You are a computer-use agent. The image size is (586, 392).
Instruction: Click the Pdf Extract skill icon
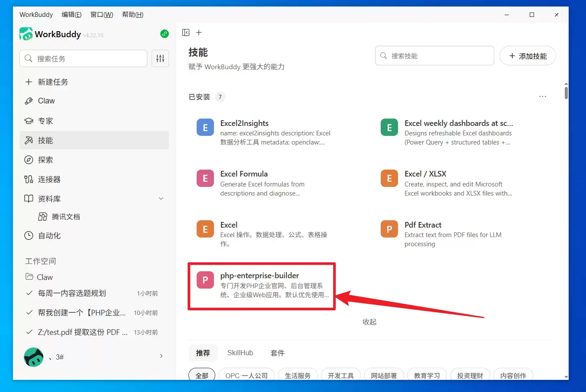tap(389, 229)
